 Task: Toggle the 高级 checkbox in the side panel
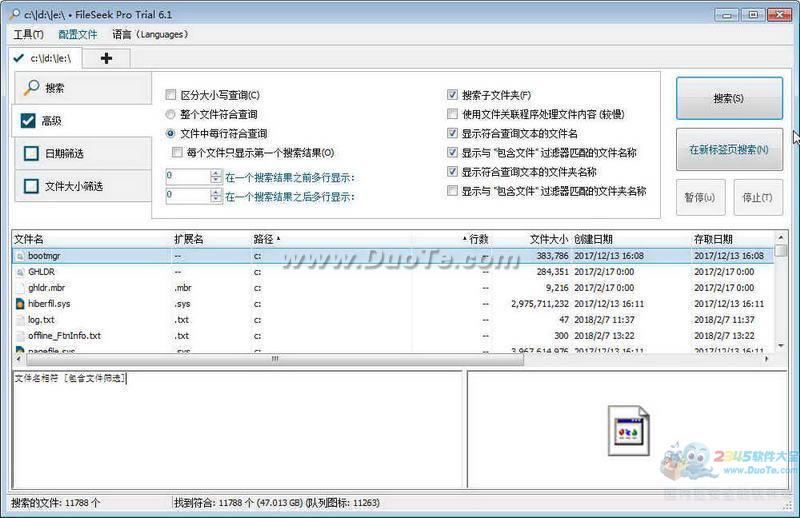point(28,121)
